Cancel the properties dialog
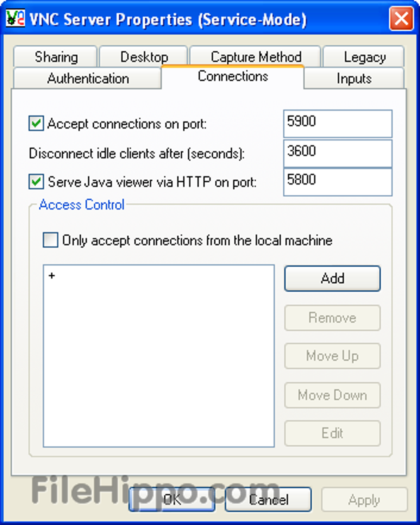420x525 pixels. tap(268, 499)
